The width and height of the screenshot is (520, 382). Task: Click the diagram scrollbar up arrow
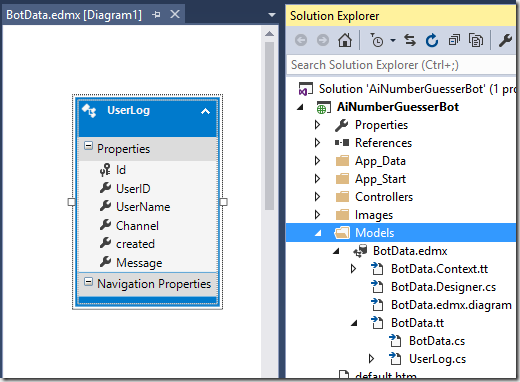(269, 34)
